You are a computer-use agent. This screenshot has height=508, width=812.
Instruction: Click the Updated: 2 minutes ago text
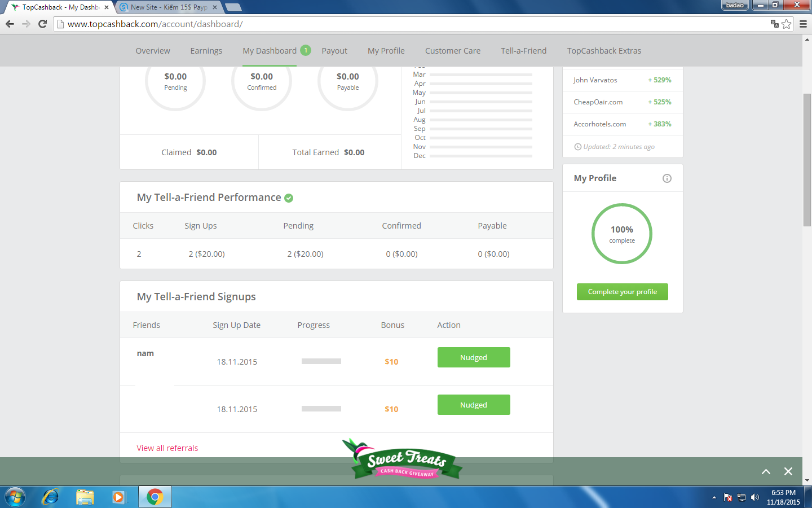[619, 147]
